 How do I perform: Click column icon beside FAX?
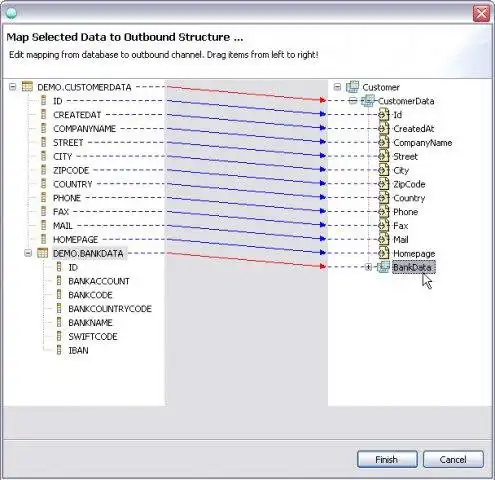tap(43, 211)
